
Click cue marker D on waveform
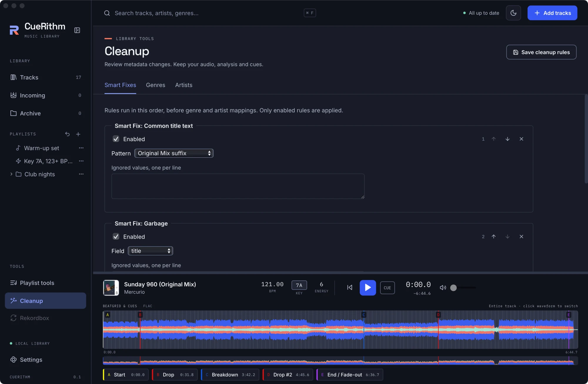click(438, 315)
